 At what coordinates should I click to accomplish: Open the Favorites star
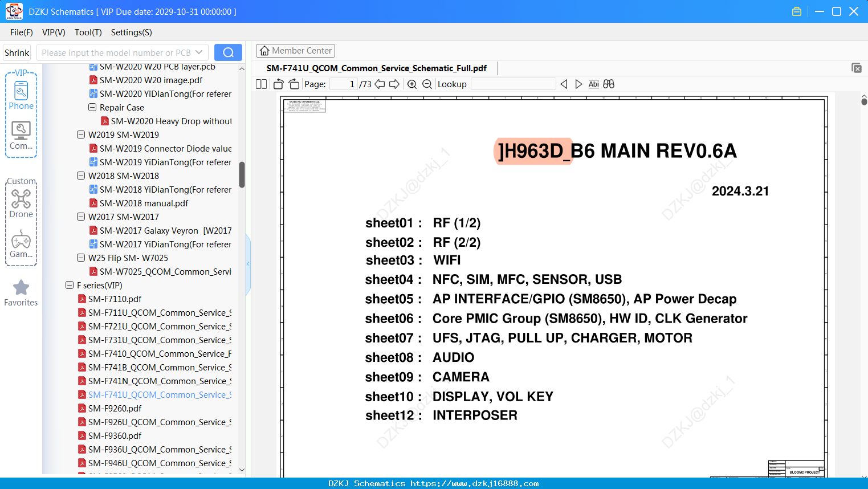[x=21, y=293]
